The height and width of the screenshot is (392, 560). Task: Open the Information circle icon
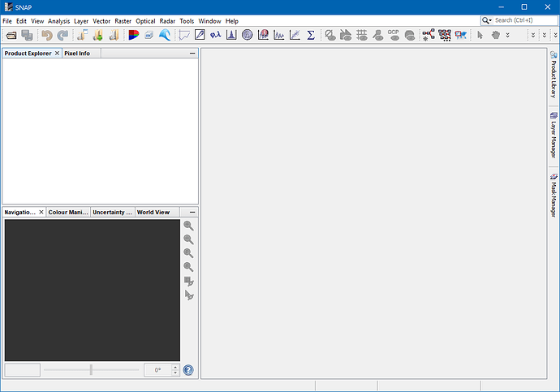[x=248, y=35]
